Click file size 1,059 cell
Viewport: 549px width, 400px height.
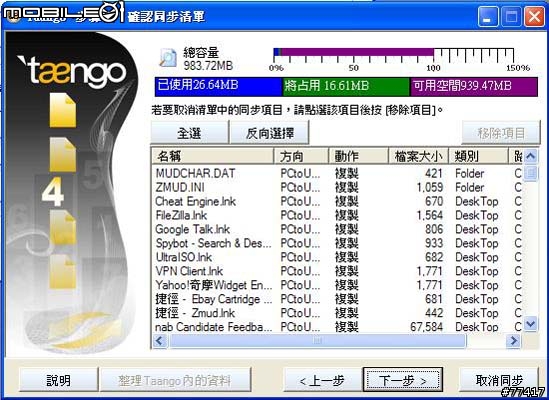(x=430, y=187)
